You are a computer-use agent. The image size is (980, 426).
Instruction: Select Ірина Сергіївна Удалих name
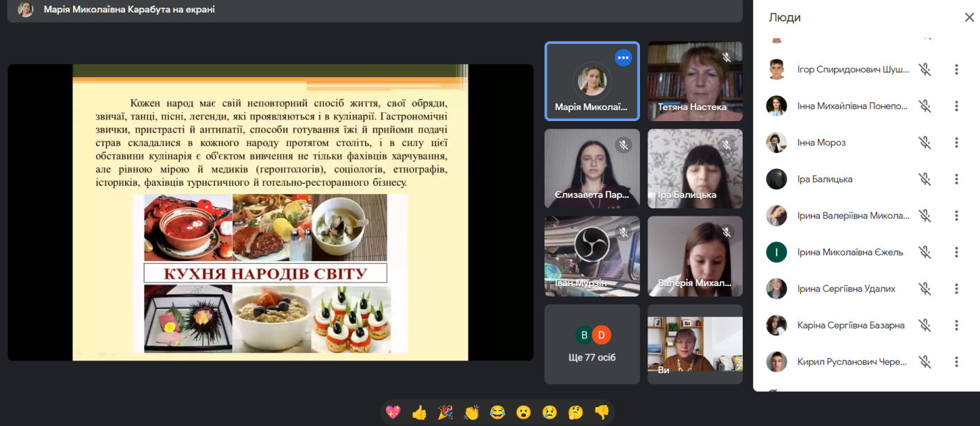(846, 289)
